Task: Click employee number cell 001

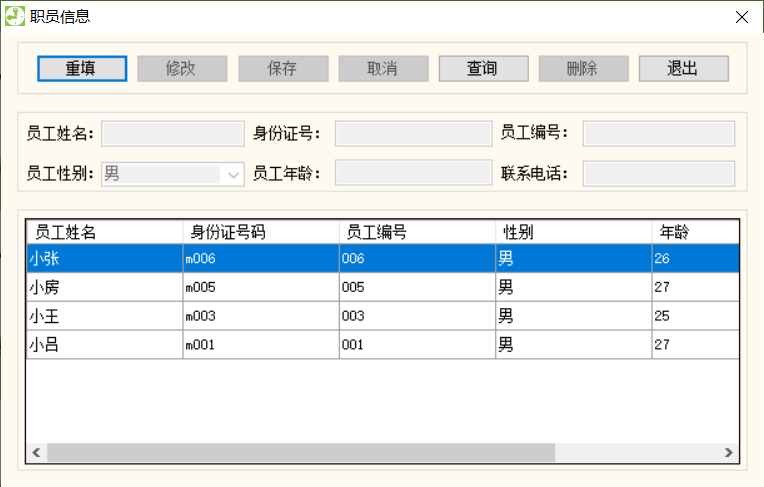Action: [x=417, y=345]
